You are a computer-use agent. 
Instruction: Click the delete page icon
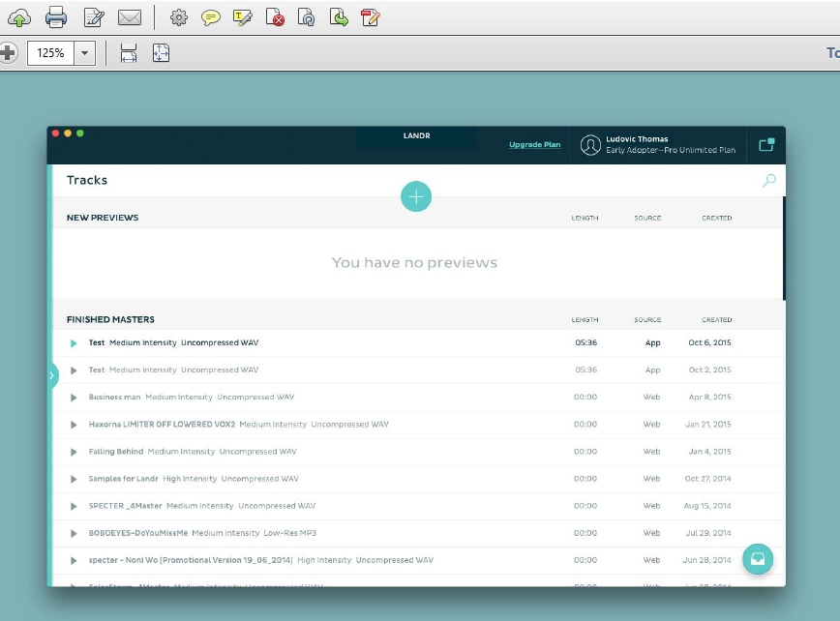coord(275,17)
